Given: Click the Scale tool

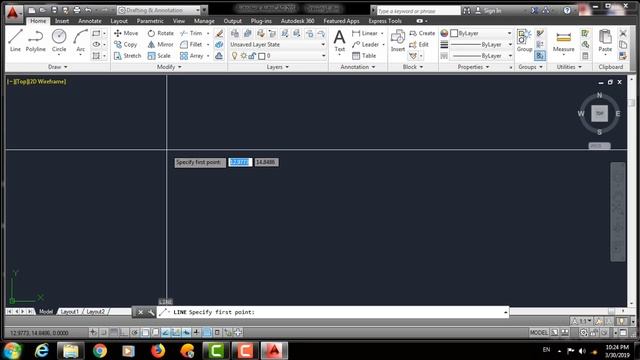Looking at the screenshot, I should [x=159, y=56].
